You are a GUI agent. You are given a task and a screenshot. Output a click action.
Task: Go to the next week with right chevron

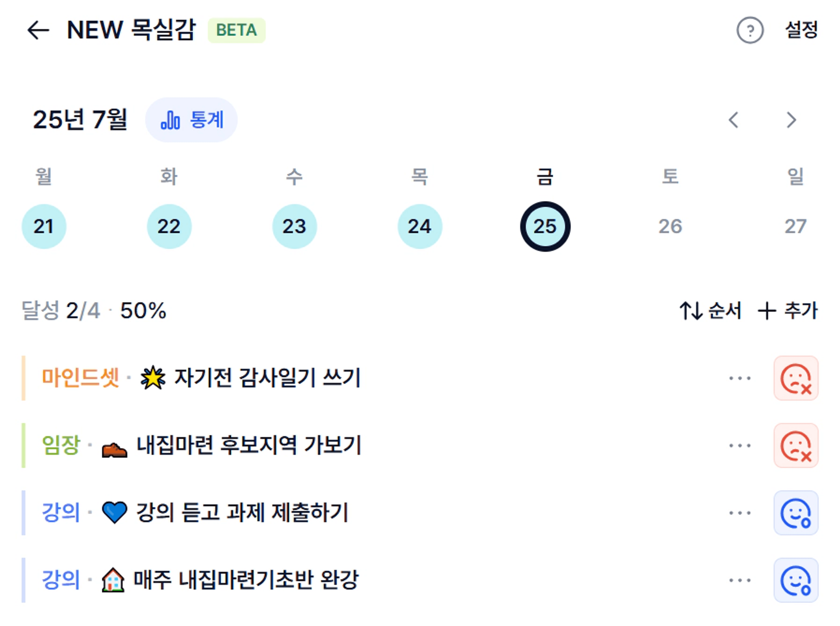click(x=791, y=120)
